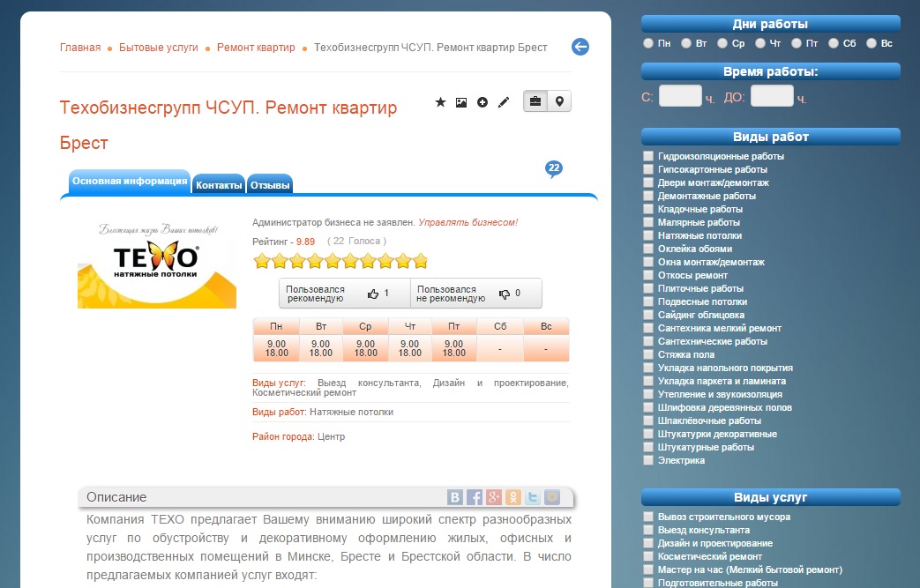Select the Чт radio button

coord(759,43)
